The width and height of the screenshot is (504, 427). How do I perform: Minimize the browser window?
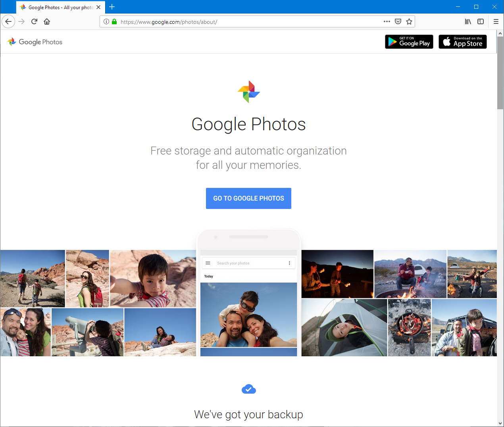click(x=458, y=7)
